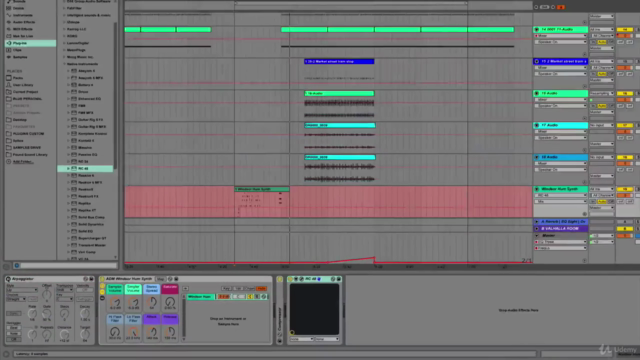Expand Replika plugin entry

pos(68,203)
